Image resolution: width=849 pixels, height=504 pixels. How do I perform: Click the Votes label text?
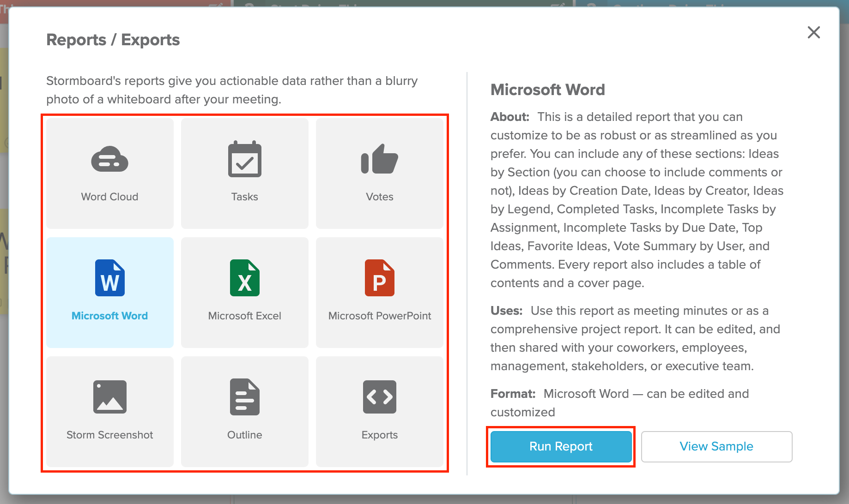380,197
